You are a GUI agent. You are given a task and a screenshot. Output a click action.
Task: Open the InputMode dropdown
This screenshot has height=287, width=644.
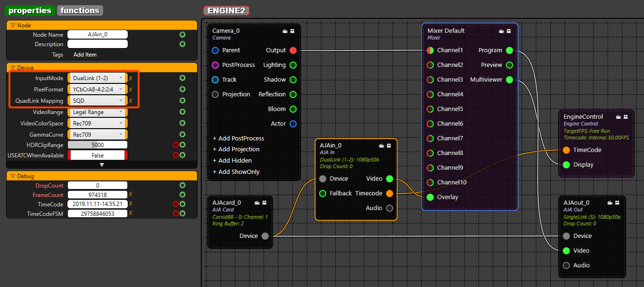point(98,78)
